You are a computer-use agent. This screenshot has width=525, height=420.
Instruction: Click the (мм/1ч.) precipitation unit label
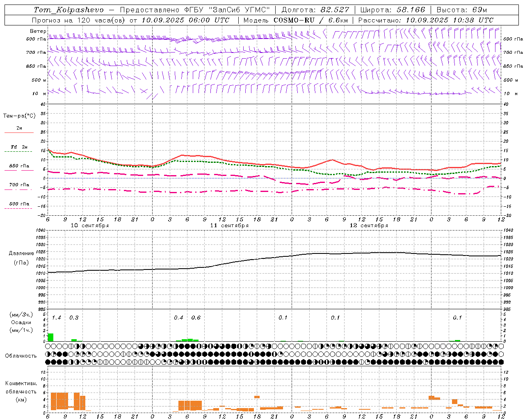tap(21, 330)
